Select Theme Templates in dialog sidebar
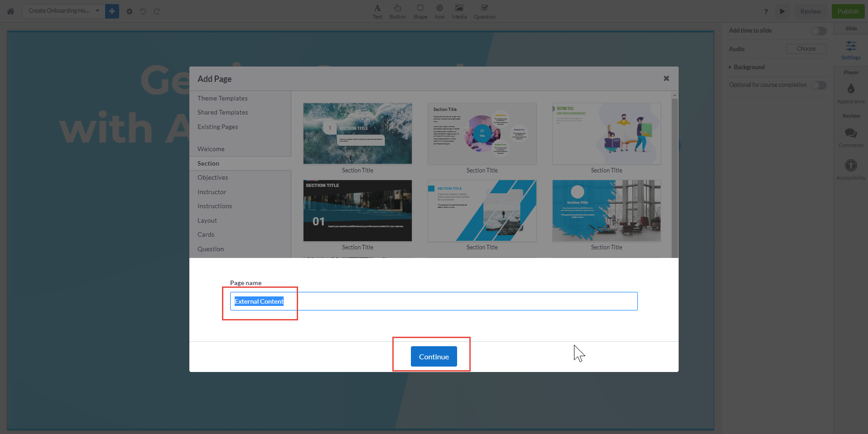Viewport: 868px width, 434px height. coord(222,98)
